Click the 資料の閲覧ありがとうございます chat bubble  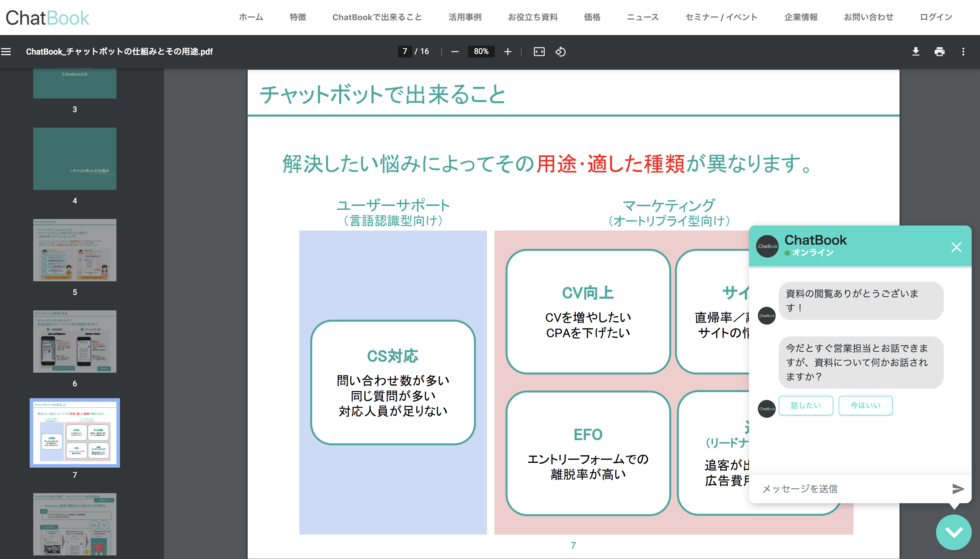tap(861, 301)
